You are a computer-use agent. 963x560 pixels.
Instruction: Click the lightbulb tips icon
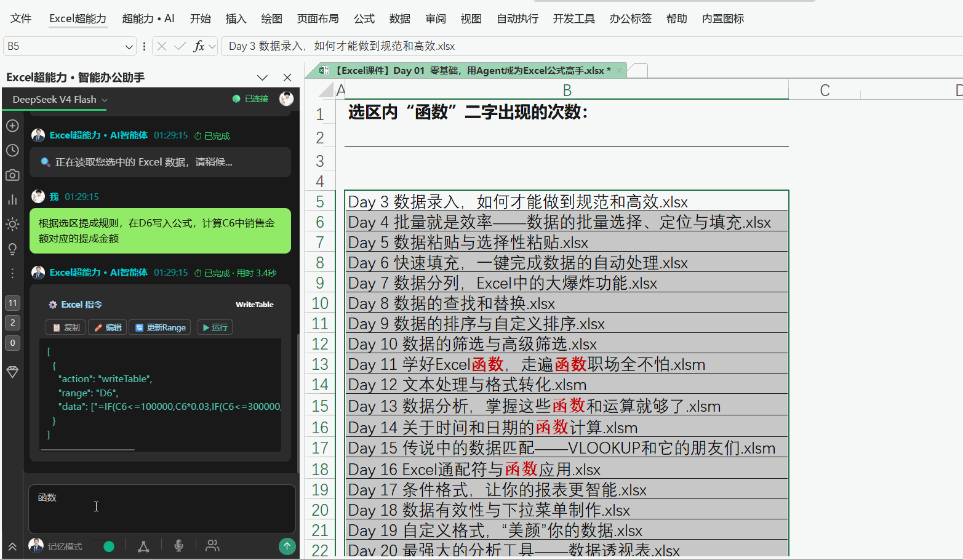[12, 249]
